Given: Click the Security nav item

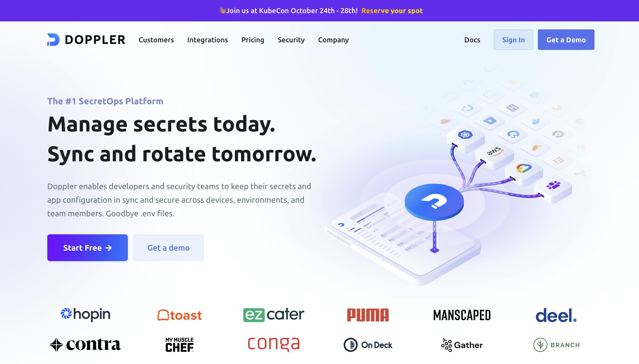Looking at the screenshot, I should 291,39.
